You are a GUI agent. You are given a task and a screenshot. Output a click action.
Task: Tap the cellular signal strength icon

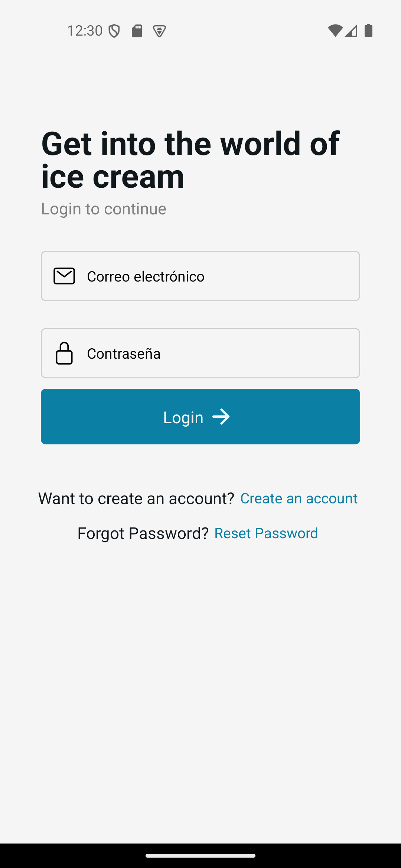click(351, 31)
